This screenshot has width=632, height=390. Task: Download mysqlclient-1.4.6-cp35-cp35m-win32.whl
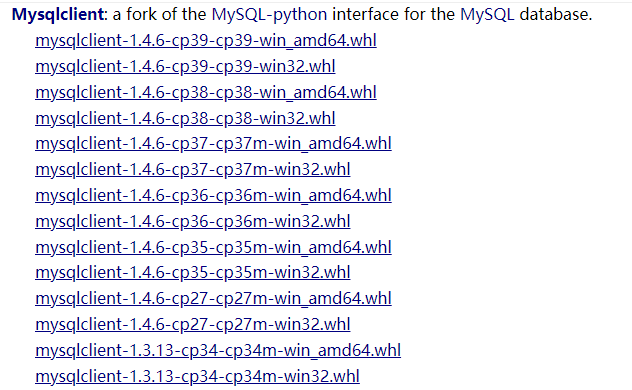pyautogui.click(x=193, y=272)
